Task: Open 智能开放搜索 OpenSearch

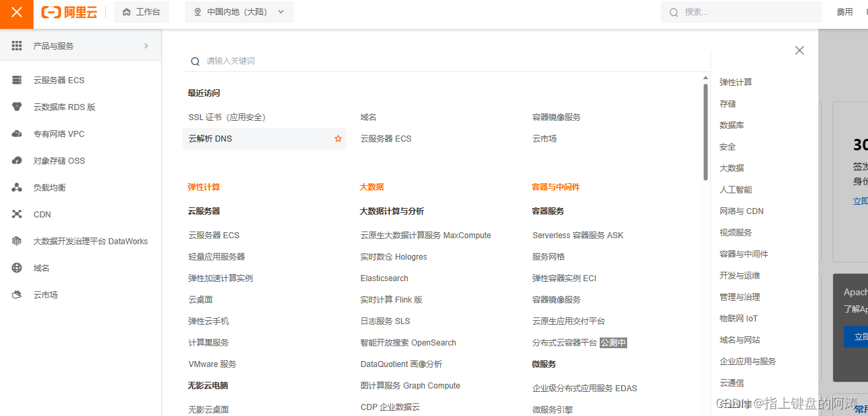Action: [409, 343]
